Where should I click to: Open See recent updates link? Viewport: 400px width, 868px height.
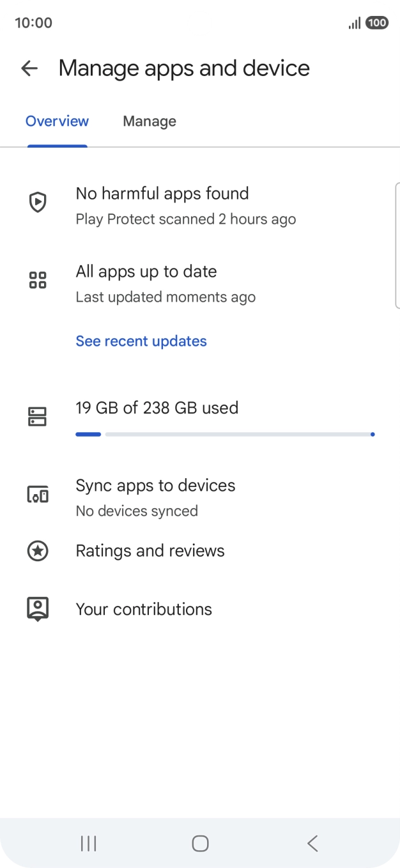(x=141, y=341)
